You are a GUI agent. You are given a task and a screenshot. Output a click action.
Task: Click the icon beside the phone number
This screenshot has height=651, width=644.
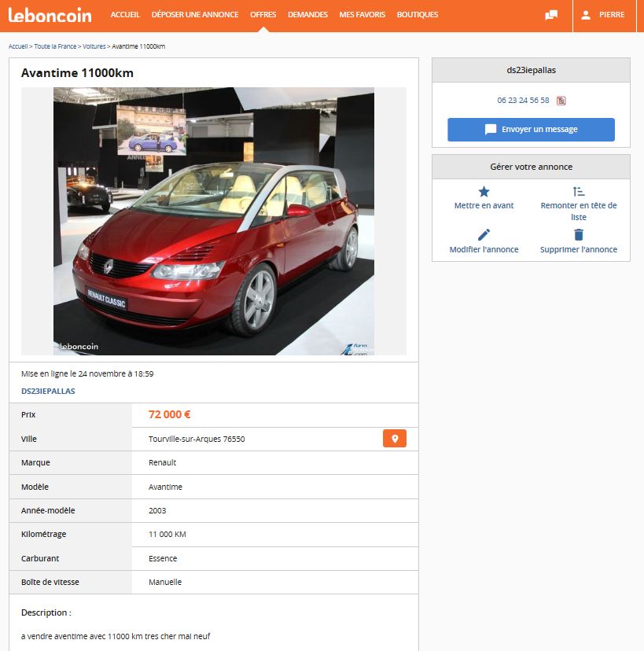pos(561,101)
